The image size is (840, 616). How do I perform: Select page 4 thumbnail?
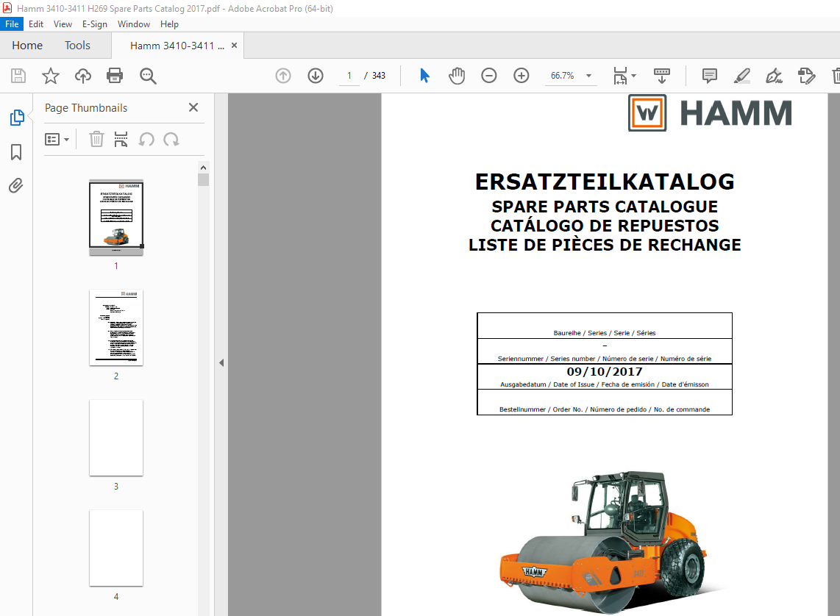click(116, 548)
